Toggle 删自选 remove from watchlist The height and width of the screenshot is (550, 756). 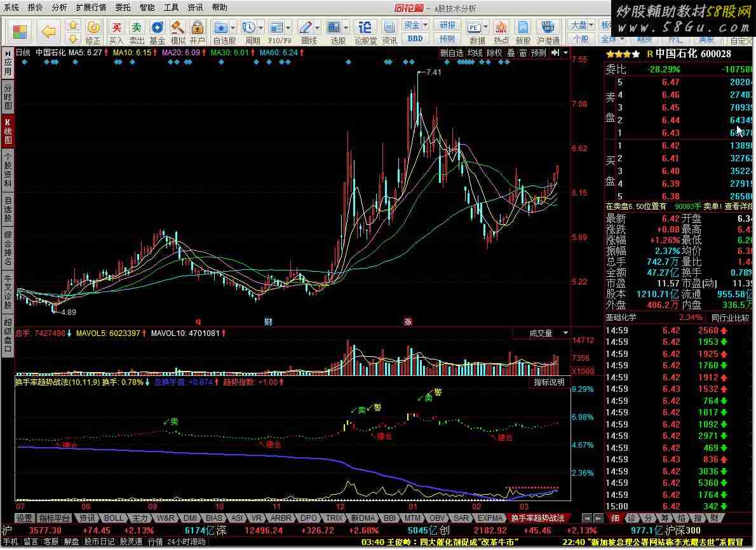pyautogui.click(x=451, y=53)
